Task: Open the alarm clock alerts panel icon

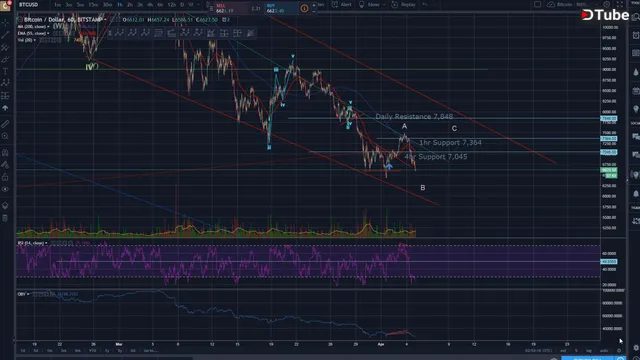Action: (636, 36)
